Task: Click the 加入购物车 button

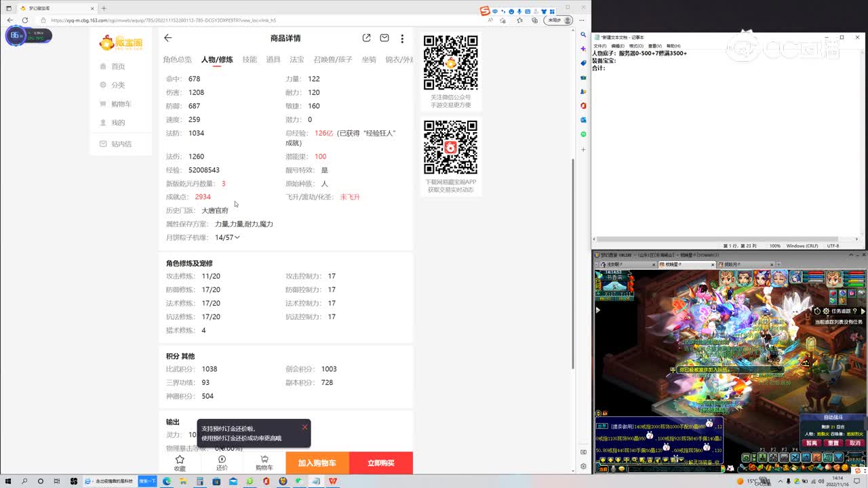Action: click(x=316, y=463)
